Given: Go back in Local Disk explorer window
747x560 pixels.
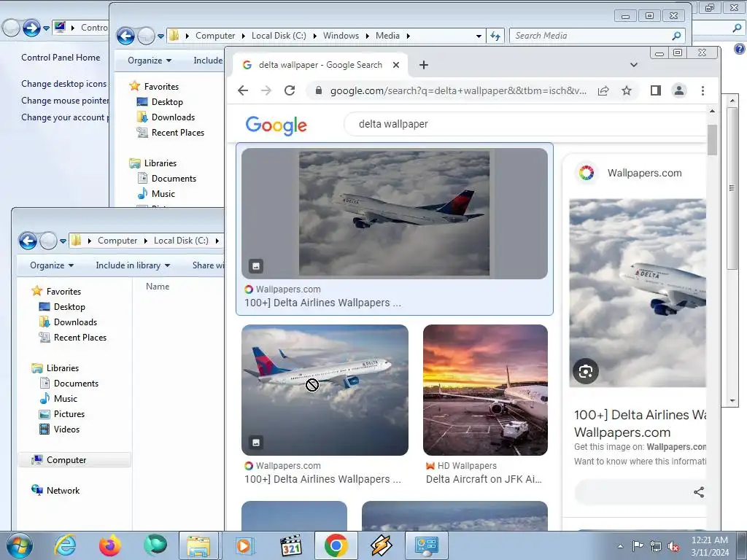Looking at the screenshot, I should [28, 241].
